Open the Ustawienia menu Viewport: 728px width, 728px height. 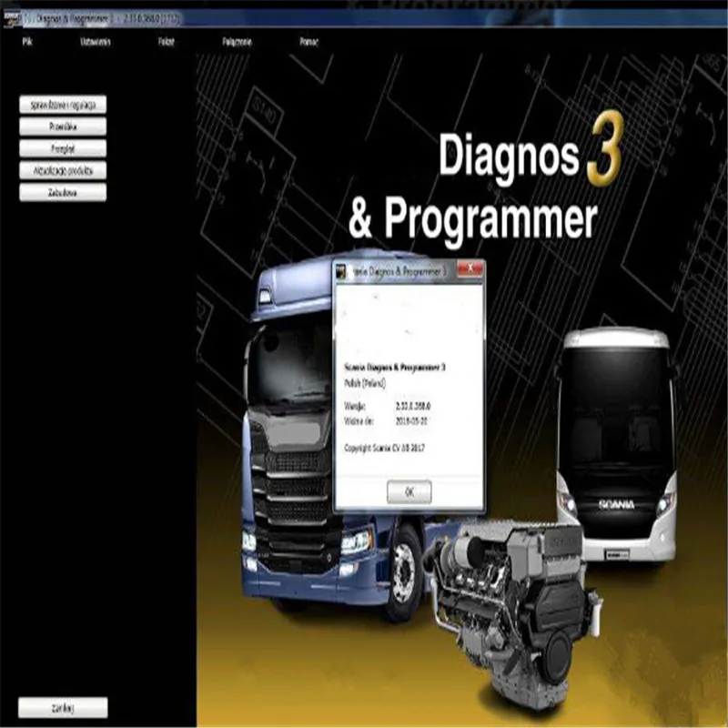(x=96, y=42)
